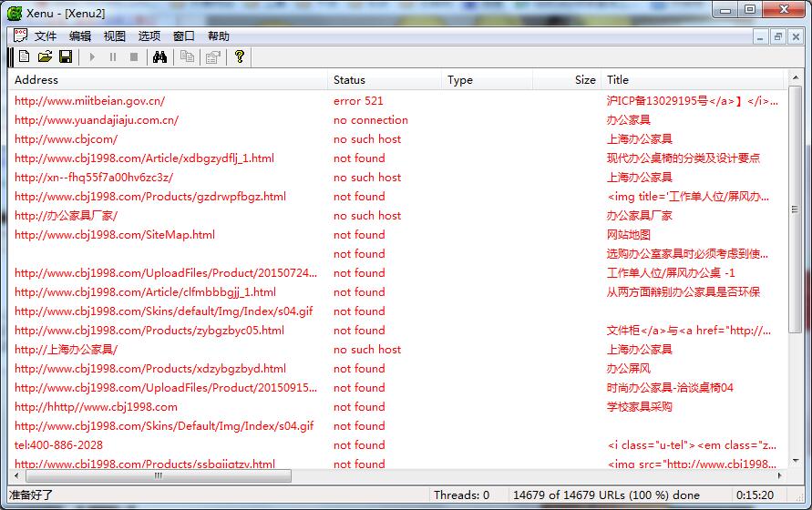Image resolution: width=812 pixels, height=510 pixels.
Task: Sort by the Title column header
Action: 693,80
